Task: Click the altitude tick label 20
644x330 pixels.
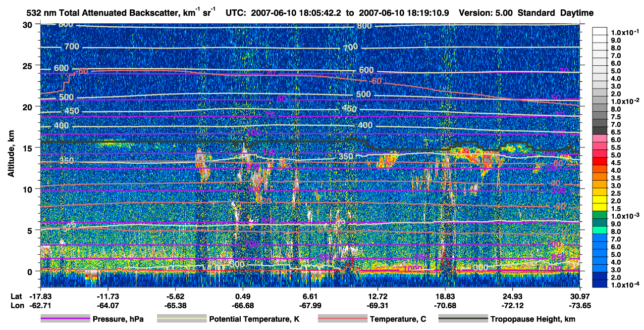Action: point(28,106)
